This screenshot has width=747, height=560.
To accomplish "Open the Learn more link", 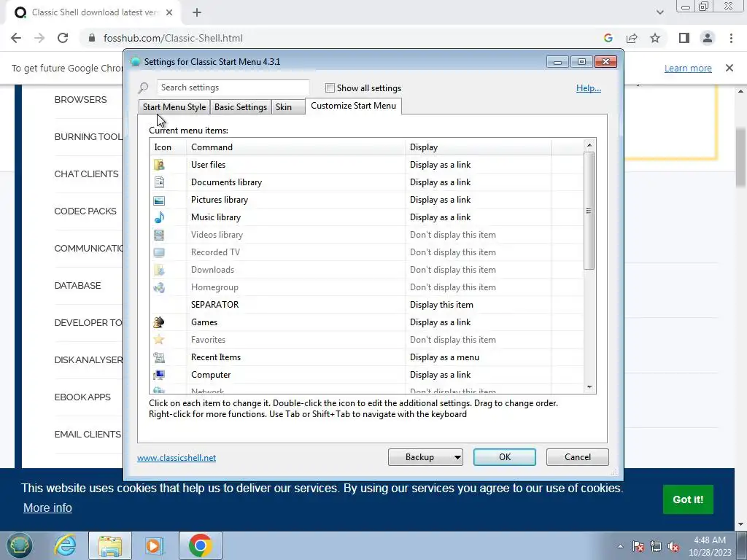I will point(688,68).
